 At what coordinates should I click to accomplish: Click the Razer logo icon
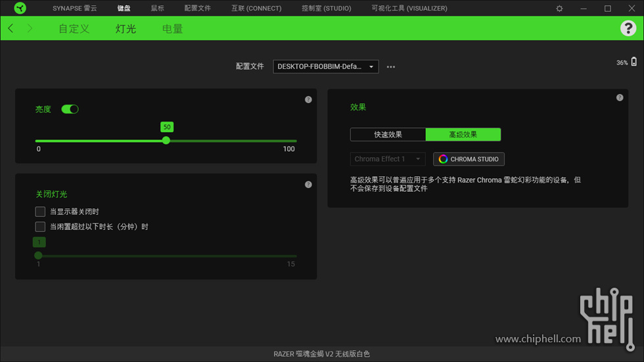point(20,8)
